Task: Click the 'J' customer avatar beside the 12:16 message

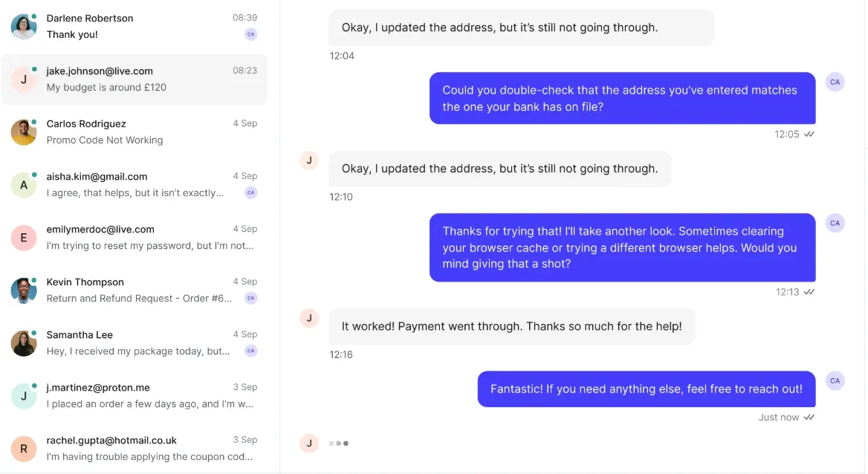Action: click(x=309, y=318)
